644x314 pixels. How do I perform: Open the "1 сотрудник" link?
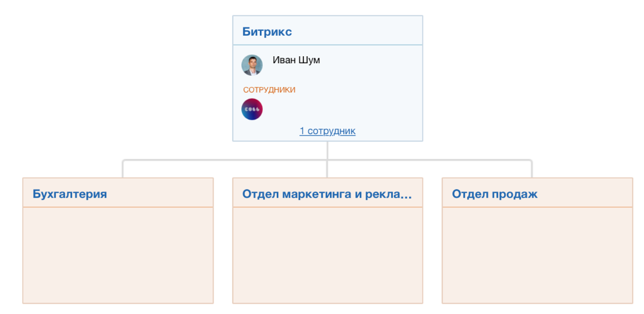coord(327,131)
